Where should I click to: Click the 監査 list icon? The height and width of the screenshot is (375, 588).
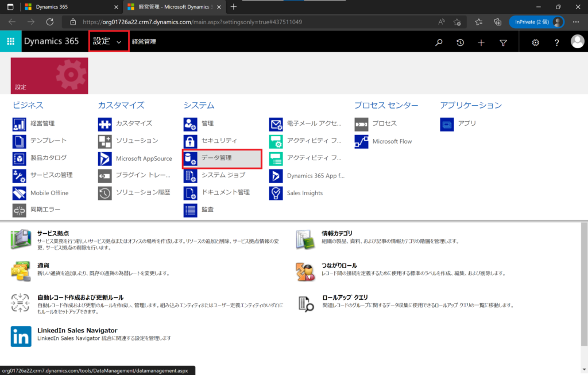[x=190, y=210]
